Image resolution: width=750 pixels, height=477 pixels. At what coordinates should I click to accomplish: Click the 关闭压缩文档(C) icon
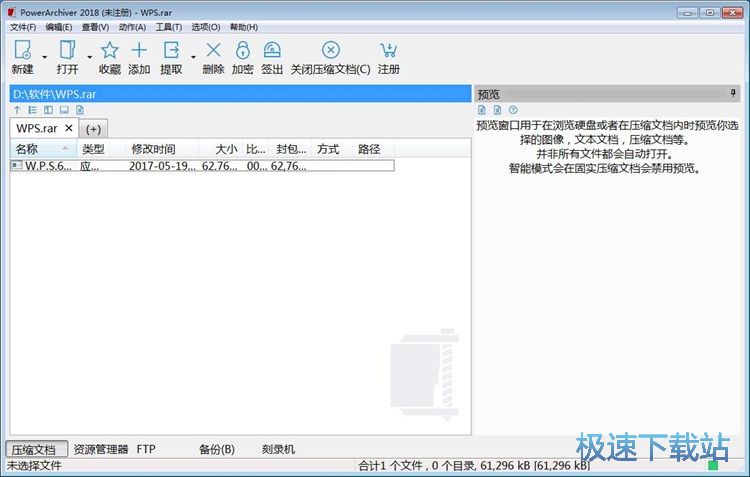click(x=331, y=50)
